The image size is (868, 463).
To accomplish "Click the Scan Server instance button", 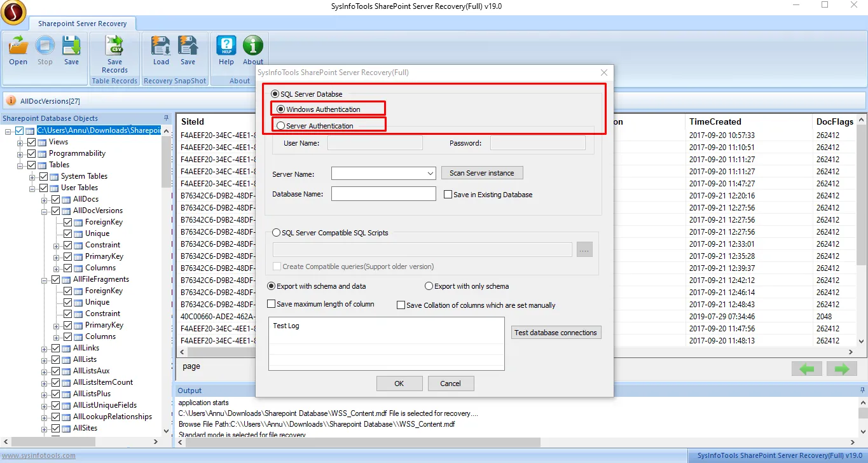I will point(482,173).
